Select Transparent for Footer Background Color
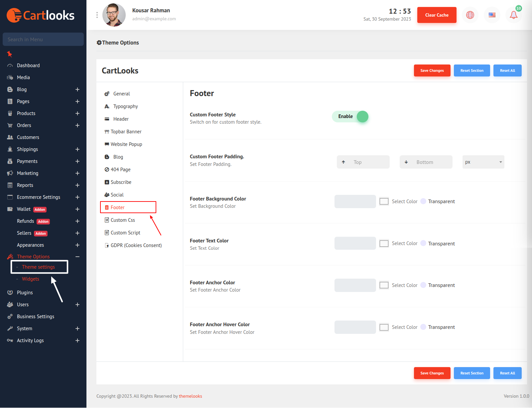Viewport: 532px width, 408px height. click(x=423, y=201)
